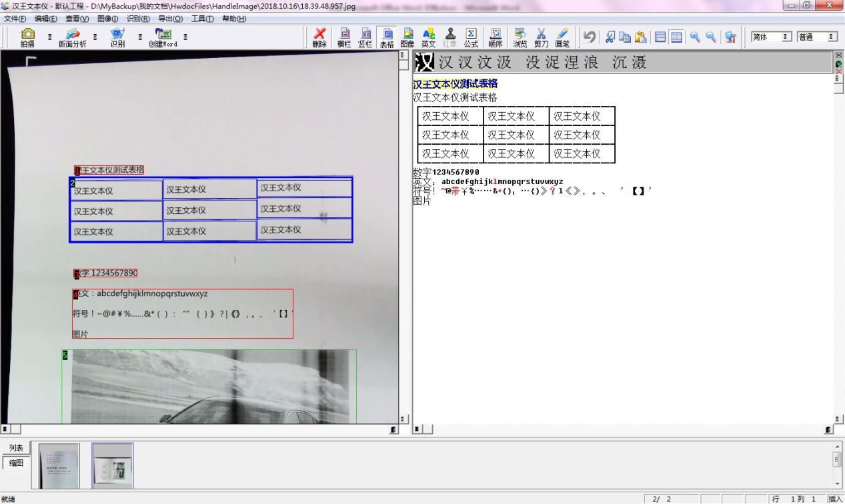Select blue table region 2 in image

click(211, 209)
